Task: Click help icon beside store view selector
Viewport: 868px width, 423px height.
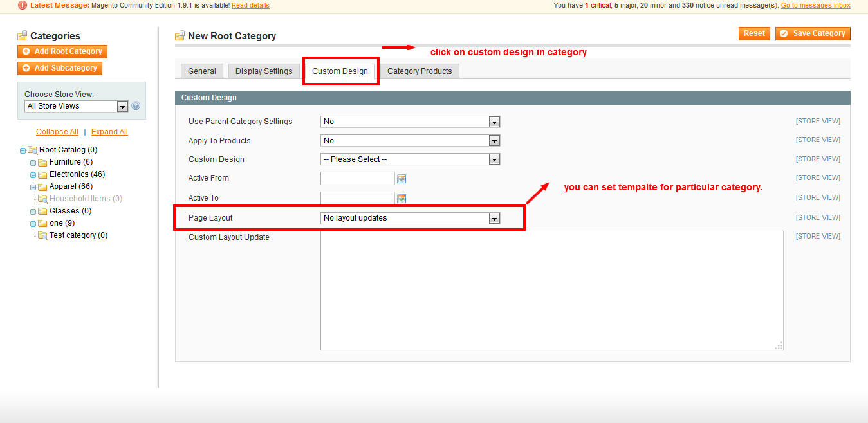Action: pos(136,106)
